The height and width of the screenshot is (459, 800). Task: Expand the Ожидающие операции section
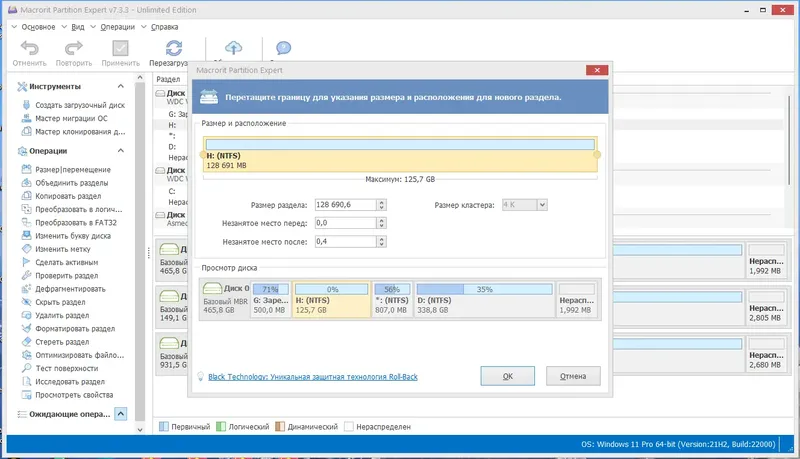(120, 414)
